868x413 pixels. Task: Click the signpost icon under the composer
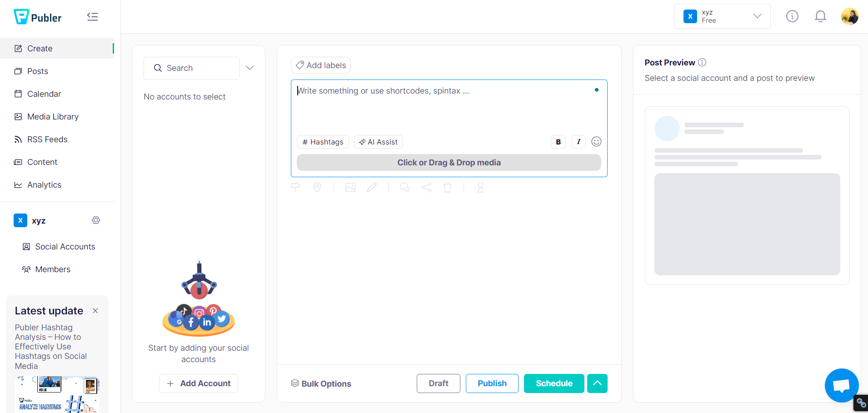tap(295, 187)
